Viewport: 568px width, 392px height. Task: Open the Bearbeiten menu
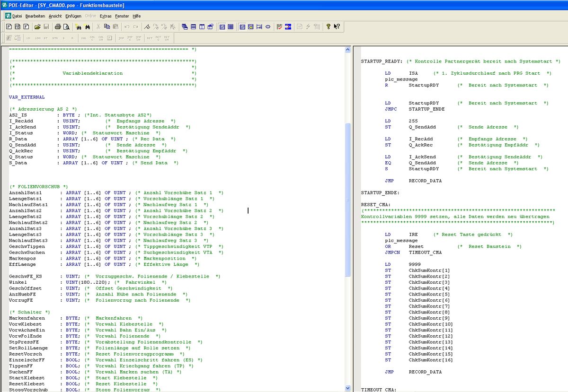(35, 16)
